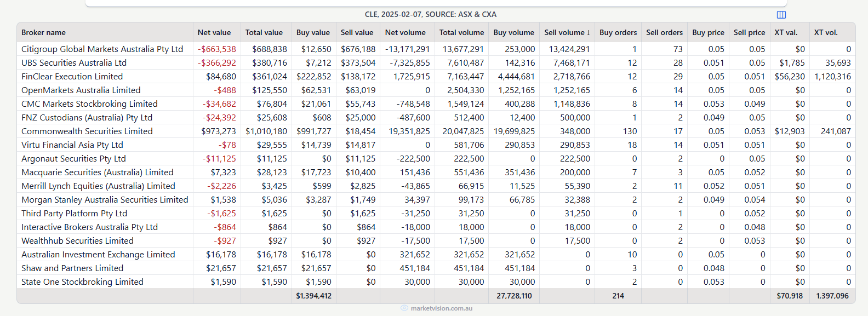The width and height of the screenshot is (868, 316).
Task: Select State One Stockbroking Limited broker name
Action: tap(83, 282)
